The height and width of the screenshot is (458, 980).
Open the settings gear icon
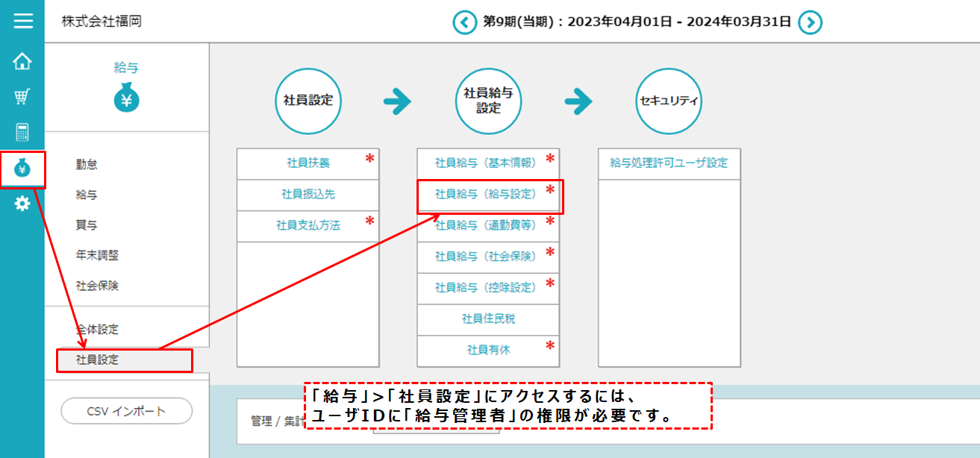click(x=22, y=201)
